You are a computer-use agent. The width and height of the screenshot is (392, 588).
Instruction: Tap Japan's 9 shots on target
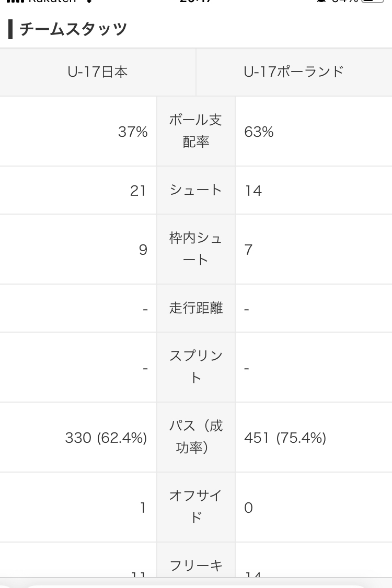143,250
